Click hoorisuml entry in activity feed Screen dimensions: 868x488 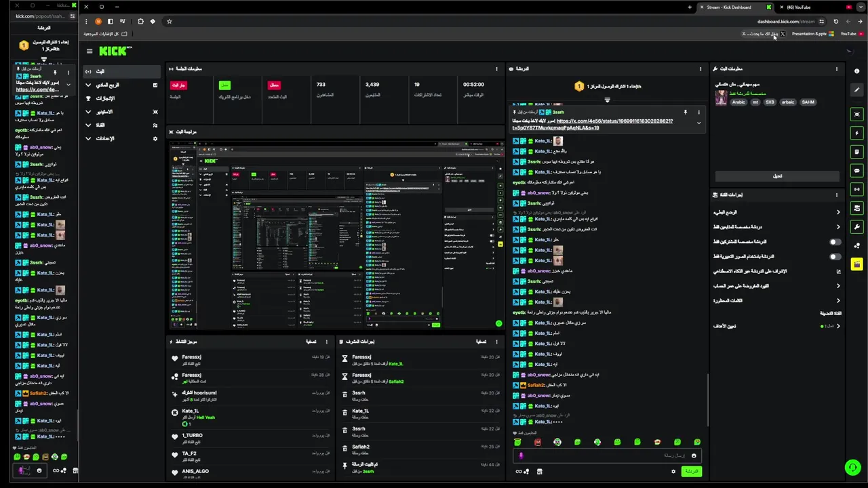(x=252, y=396)
